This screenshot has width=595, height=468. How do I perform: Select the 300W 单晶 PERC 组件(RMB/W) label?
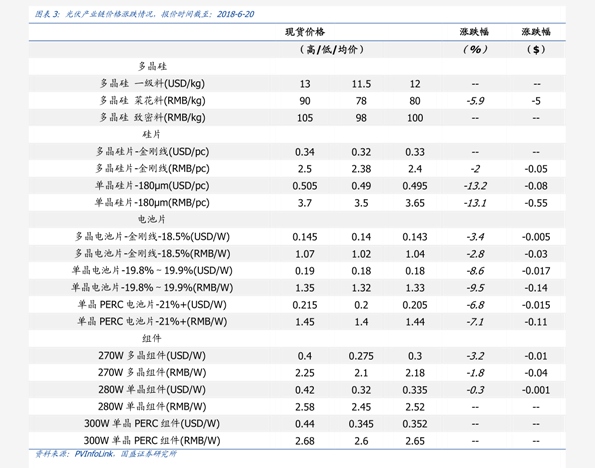(152, 441)
